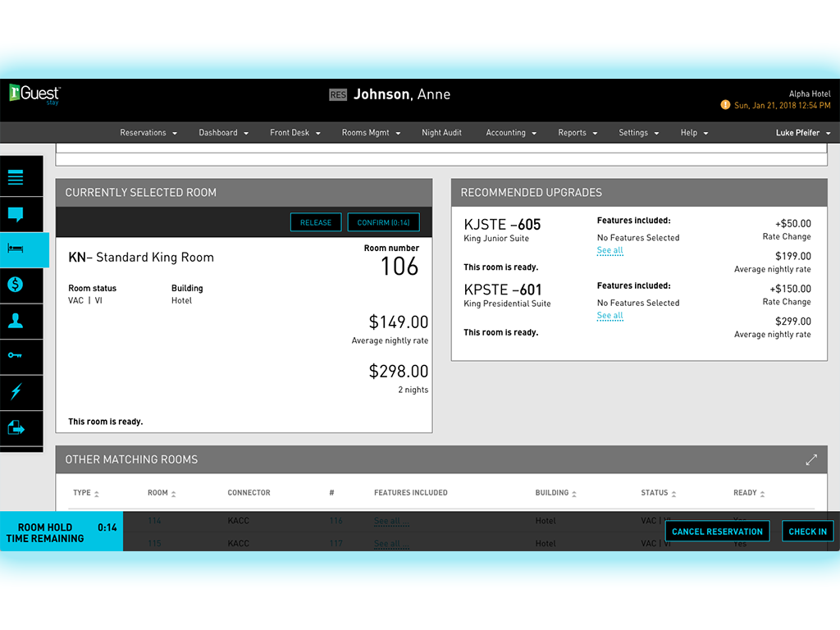Open the messages speech-bubble icon in the sidebar
Image resolution: width=840 pixels, height=630 pixels.
click(x=21, y=215)
